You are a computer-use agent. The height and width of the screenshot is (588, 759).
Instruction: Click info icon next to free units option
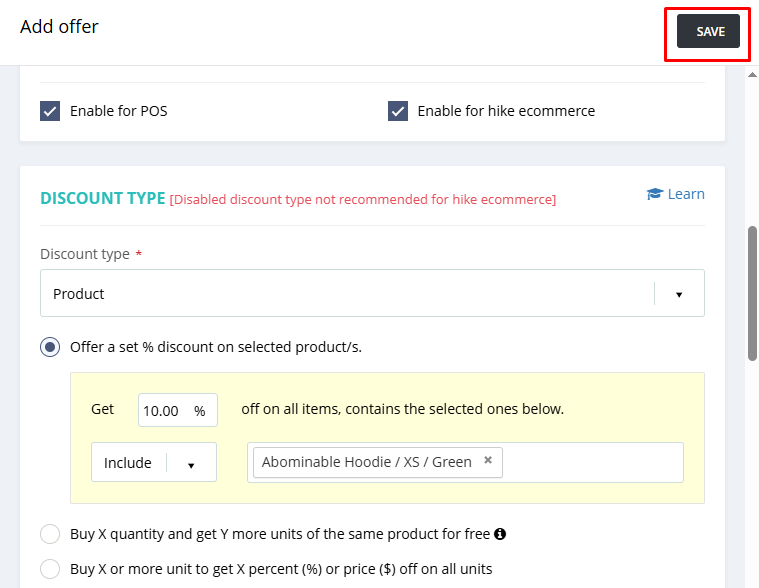click(500, 534)
